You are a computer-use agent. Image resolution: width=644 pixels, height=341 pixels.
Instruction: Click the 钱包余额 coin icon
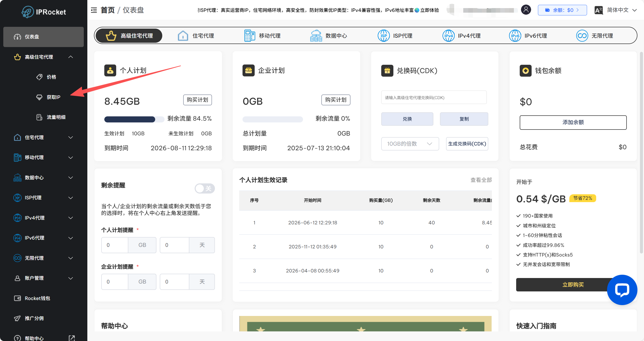coord(526,71)
